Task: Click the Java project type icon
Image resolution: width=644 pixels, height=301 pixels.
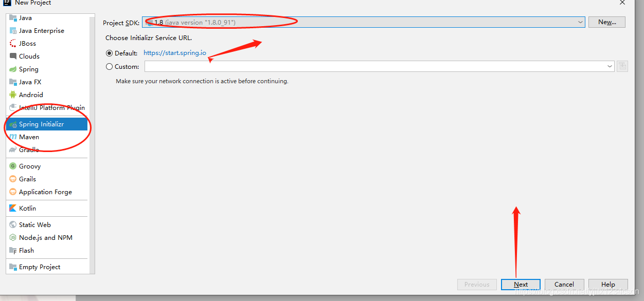Action: coord(13,18)
